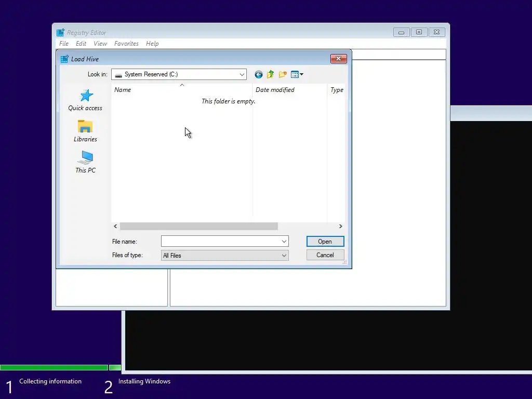Close the Load Hive dialog
Viewport: 532px width, 399px height.
(339, 59)
